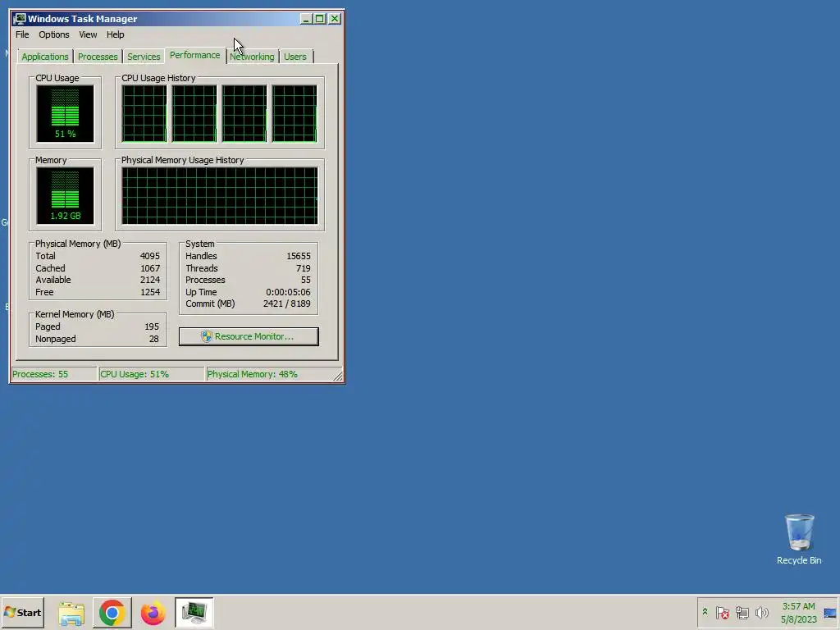Click the first CPU Usage History graph
The width and height of the screenshot is (840, 630).
144,113
